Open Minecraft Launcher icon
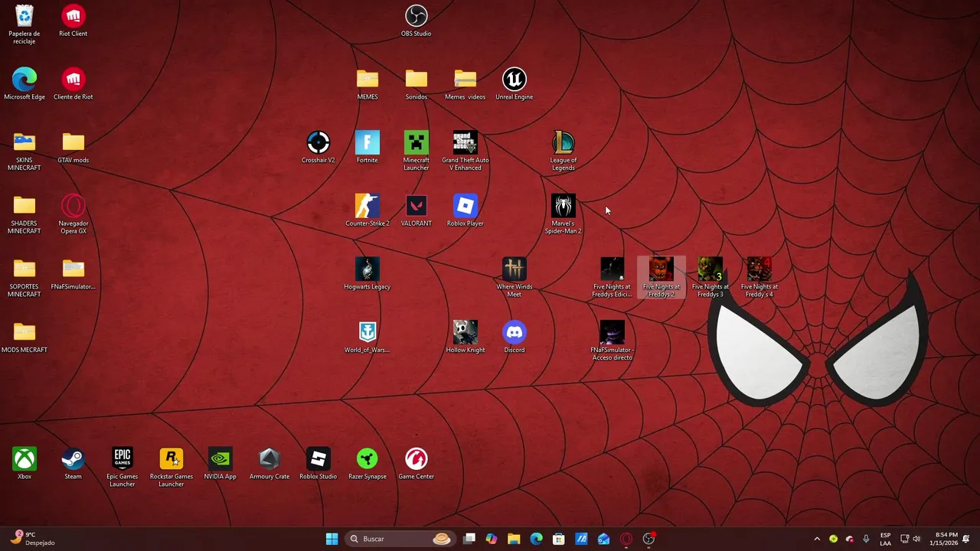Viewport: 980px width, 551px height. (x=416, y=152)
